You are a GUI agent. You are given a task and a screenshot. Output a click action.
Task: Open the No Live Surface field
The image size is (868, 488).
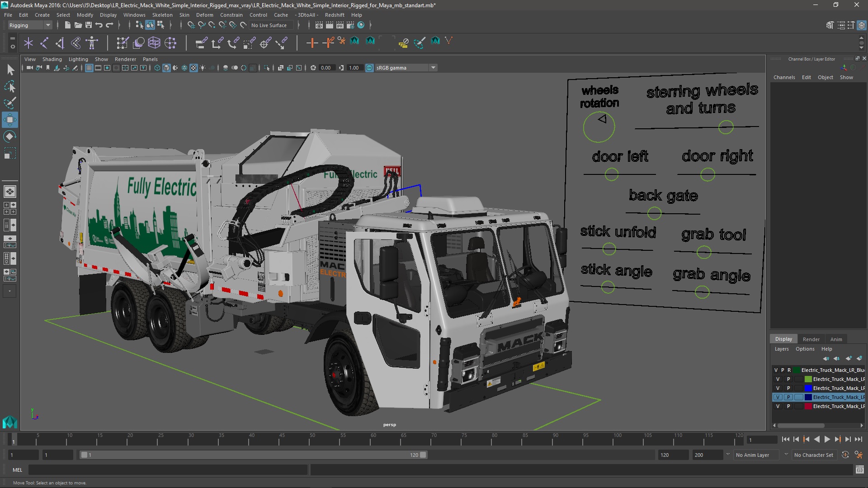[x=271, y=25]
